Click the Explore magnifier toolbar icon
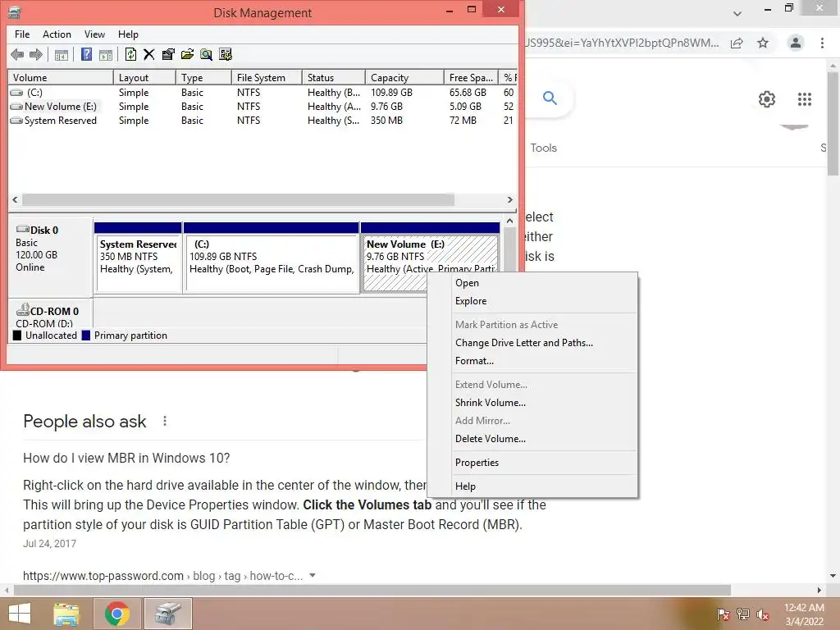This screenshot has width=840, height=630. [x=206, y=54]
